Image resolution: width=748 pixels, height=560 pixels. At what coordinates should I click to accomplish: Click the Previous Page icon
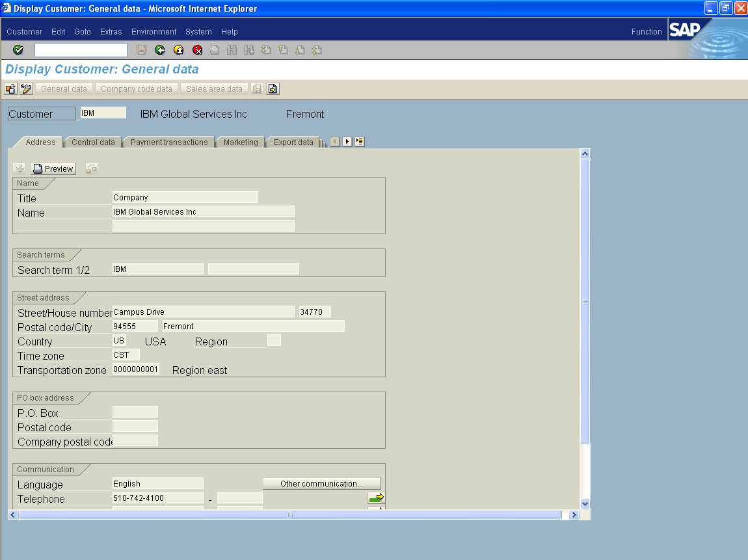[283, 49]
